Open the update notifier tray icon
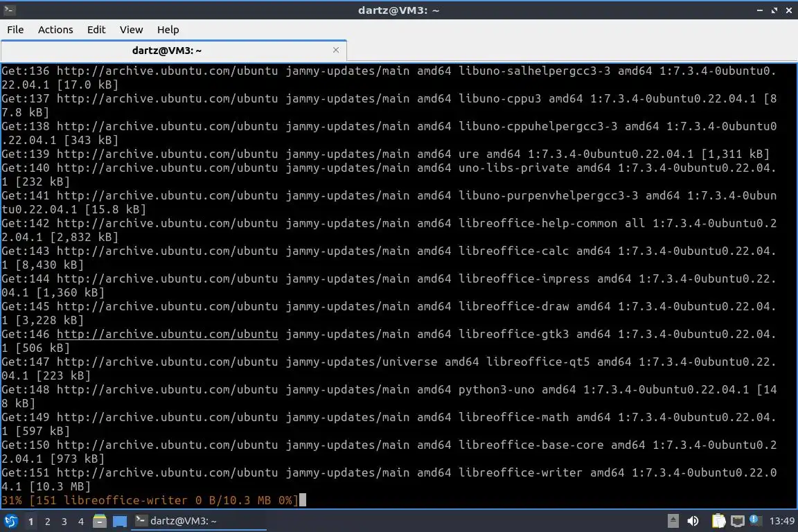This screenshot has height=532, width=798. pyautogui.click(x=755, y=520)
